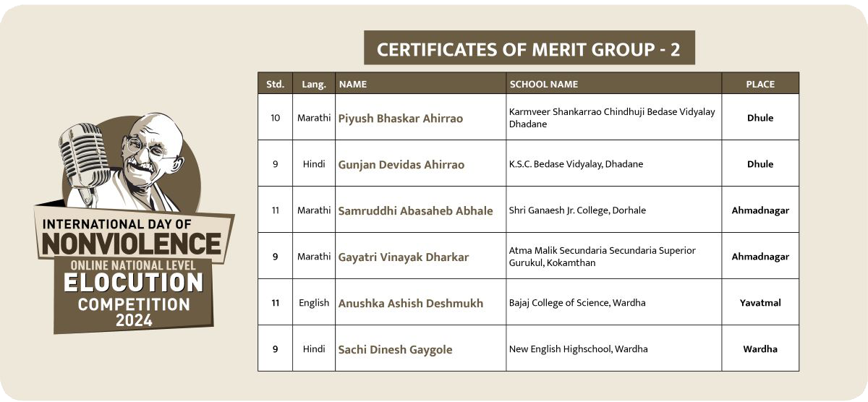Select the name Gunjan Devidas Ahirrao
Screen dimensions: 868x402
point(401,165)
